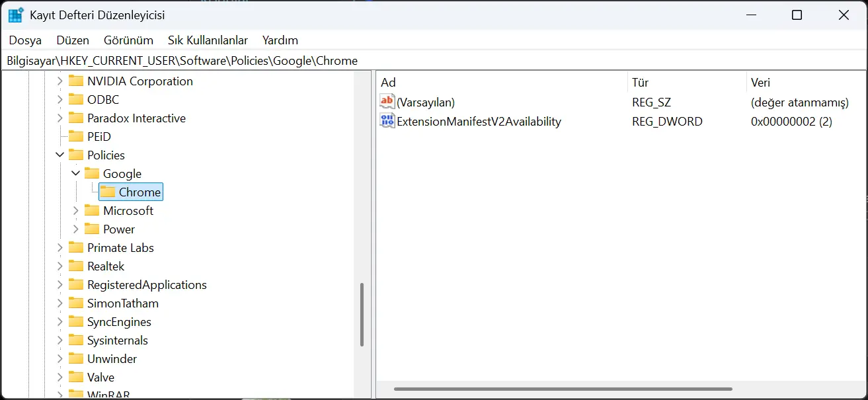The width and height of the screenshot is (868, 400).
Task: Expand the Power key
Action: [x=76, y=229]
